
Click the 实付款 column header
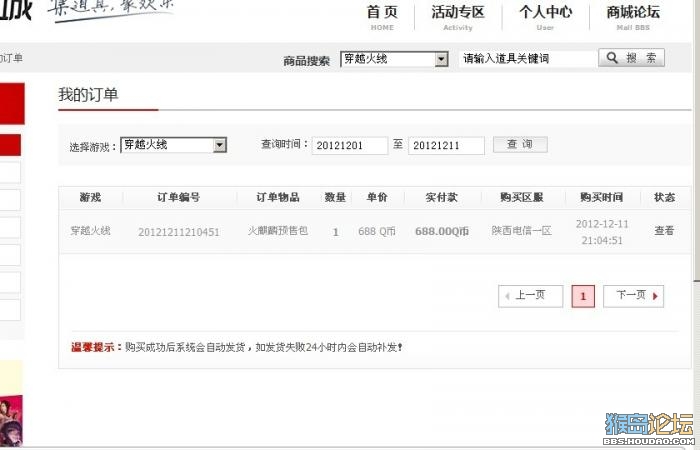pos(441,197)
